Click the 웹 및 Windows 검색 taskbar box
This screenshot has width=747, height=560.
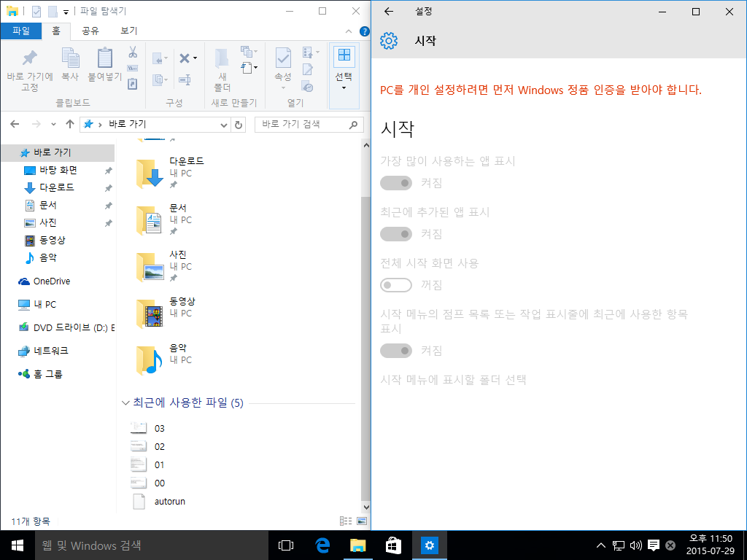coord(152,545)
